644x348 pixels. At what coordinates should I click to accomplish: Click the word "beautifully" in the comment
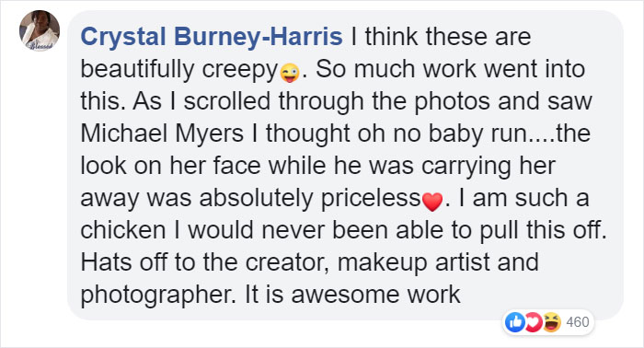[x=137, y=69]
